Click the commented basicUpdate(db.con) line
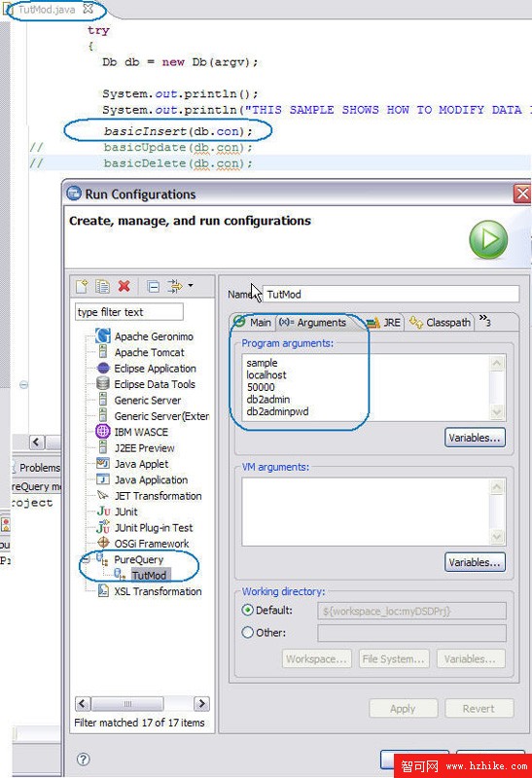Viewport: 532px width, 778px height. point(178,148)
